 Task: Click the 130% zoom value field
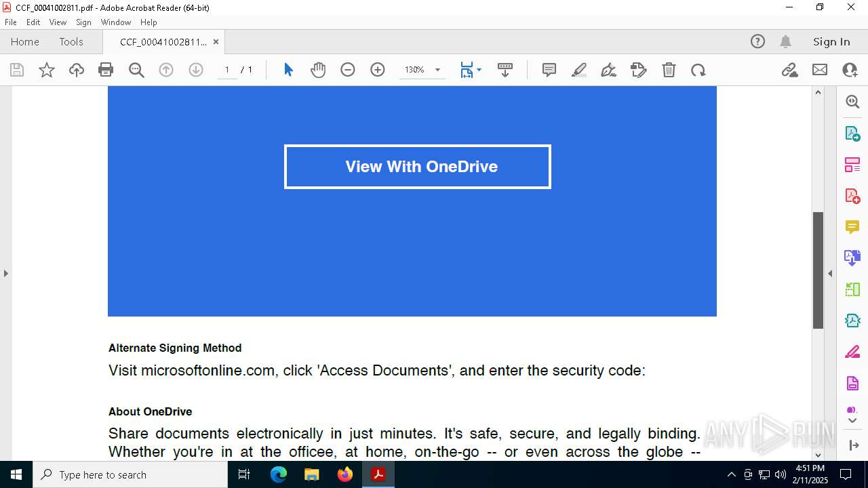tap(415, 70)
